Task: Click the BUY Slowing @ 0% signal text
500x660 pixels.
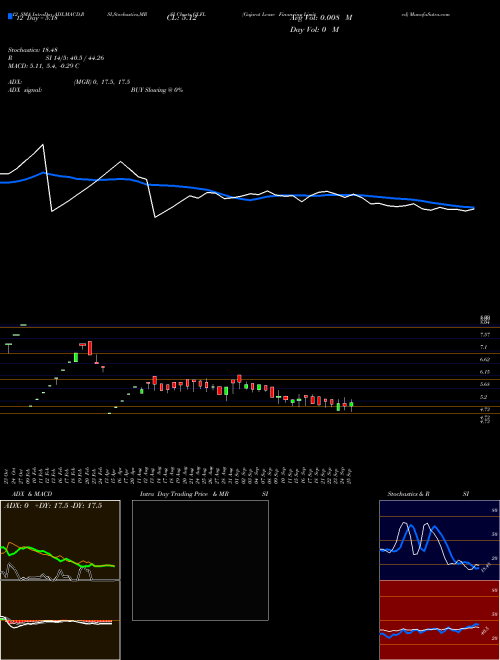Action: coord(157,90)
